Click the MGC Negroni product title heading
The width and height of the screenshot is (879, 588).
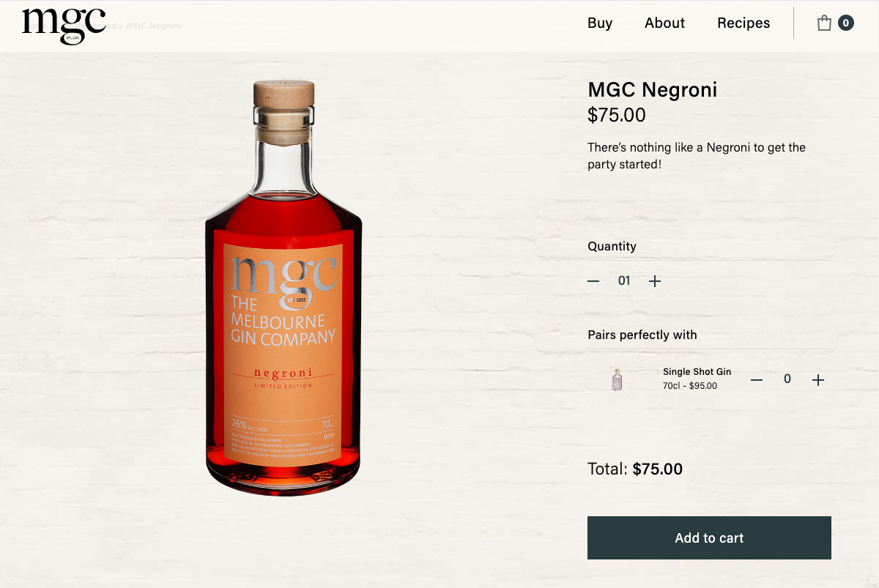click(x=652, y=90)
